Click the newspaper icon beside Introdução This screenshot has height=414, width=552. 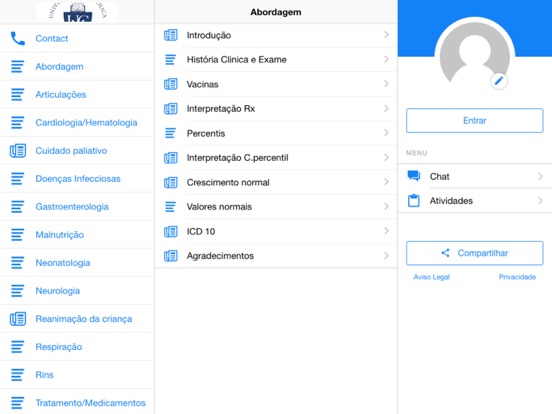pyautogui.click(x=171, y=35)
